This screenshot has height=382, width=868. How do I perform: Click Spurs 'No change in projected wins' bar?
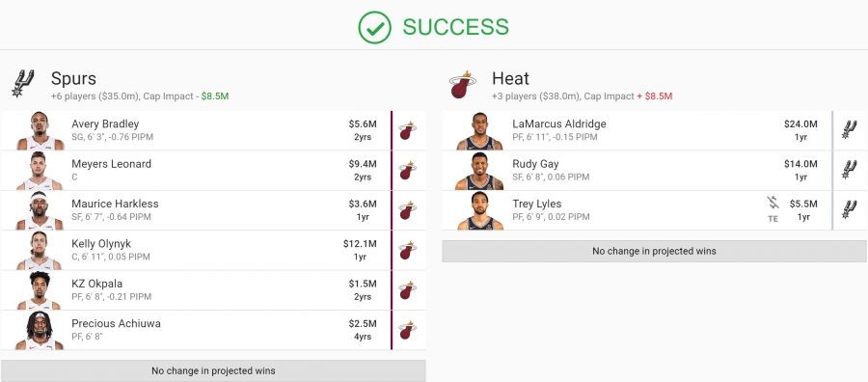tap(213, 371)
